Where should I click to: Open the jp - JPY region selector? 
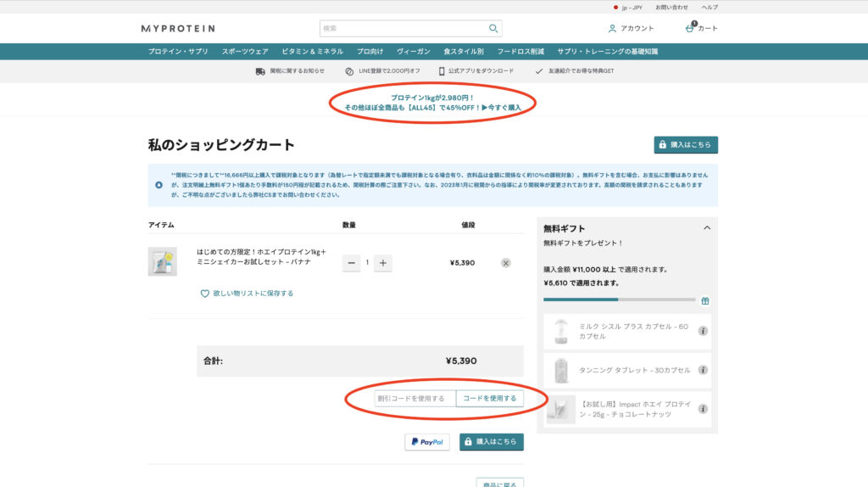pyautogui.click(x=627, y=7)
